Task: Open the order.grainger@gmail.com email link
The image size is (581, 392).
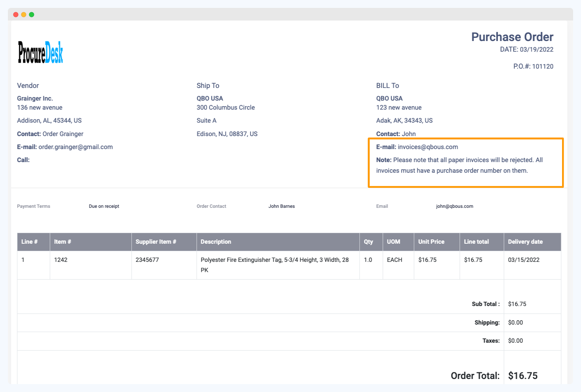Action: 75,147
